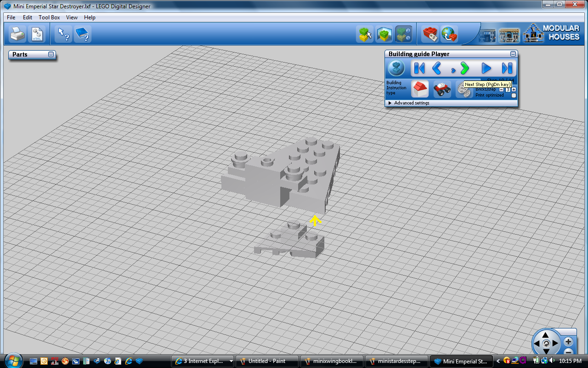This screenshot has height=368, width=588.
Task: Click the red brick with price tag icon
Action: [x=431, y=34]
